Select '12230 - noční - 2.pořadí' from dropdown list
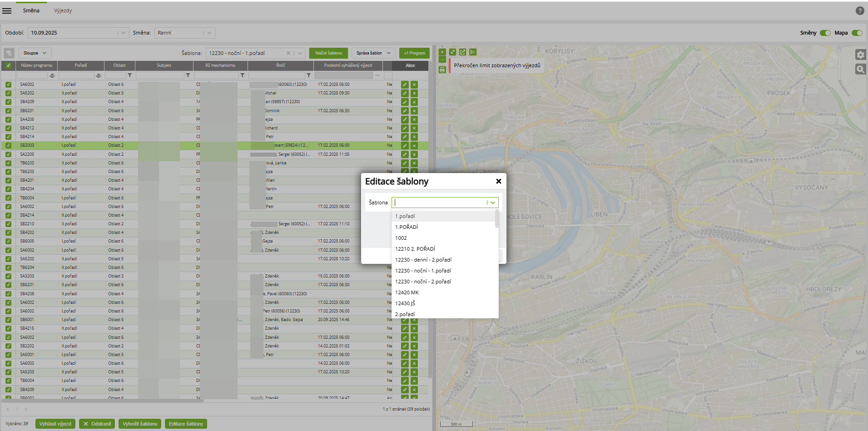 tap(423, 282)
